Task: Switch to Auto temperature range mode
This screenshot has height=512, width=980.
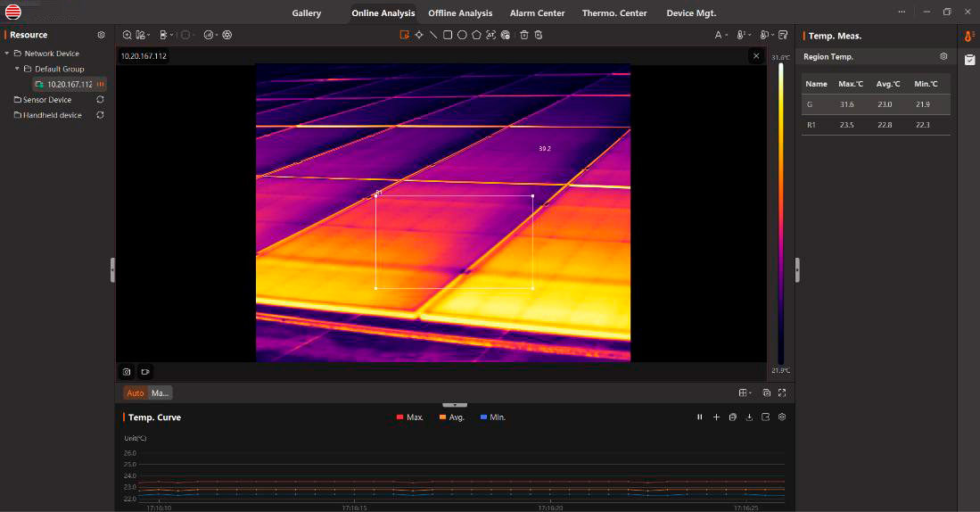Action: pos(135,392)
